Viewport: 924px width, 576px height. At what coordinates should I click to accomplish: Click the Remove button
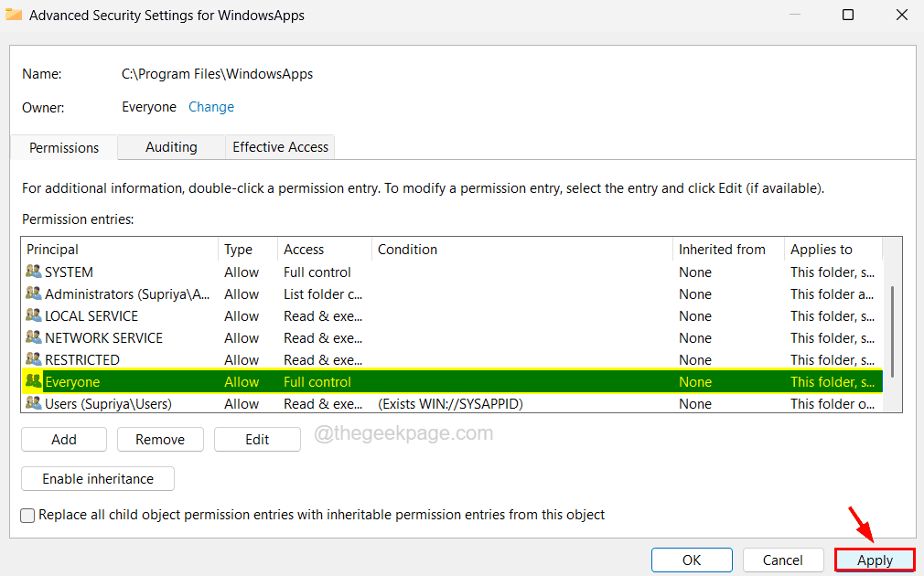160,440
